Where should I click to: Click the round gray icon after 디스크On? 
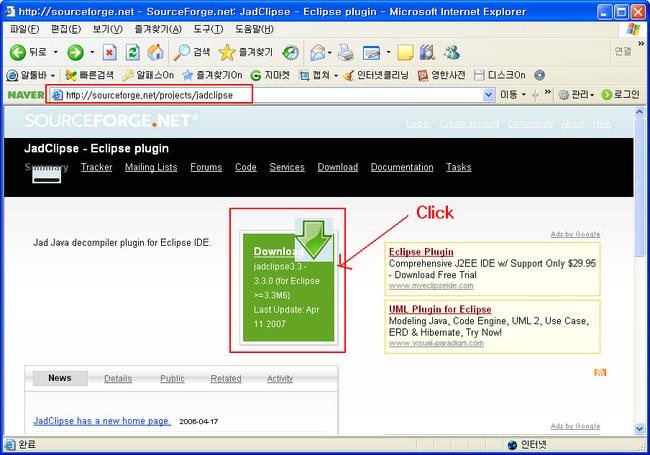tap(539, 75)
